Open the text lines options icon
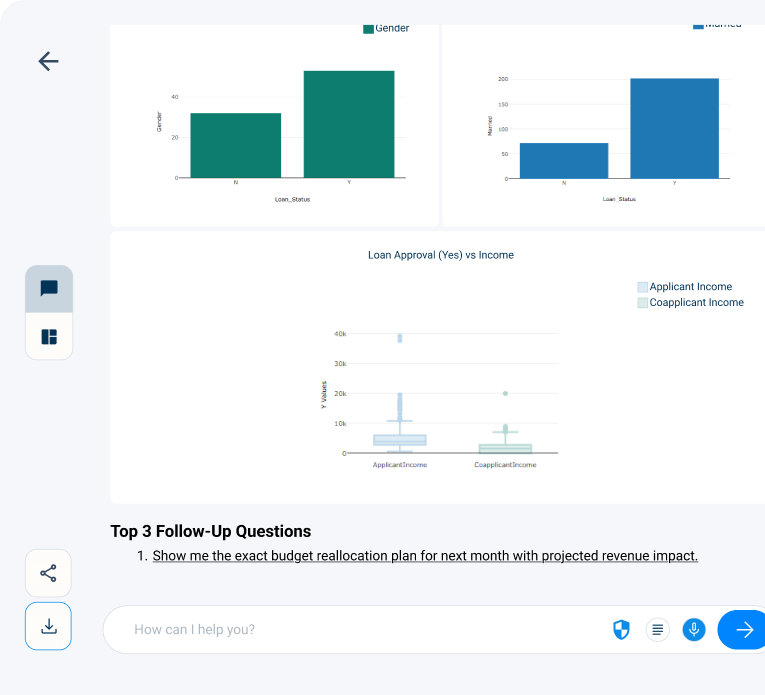The width and height of the screenshot is (765, 695). [657, 629]
